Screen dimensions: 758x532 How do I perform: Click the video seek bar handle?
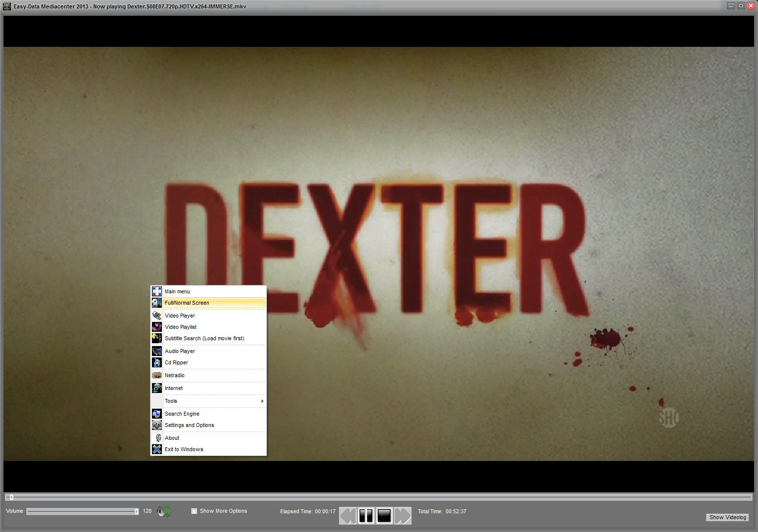coord(11,497)
